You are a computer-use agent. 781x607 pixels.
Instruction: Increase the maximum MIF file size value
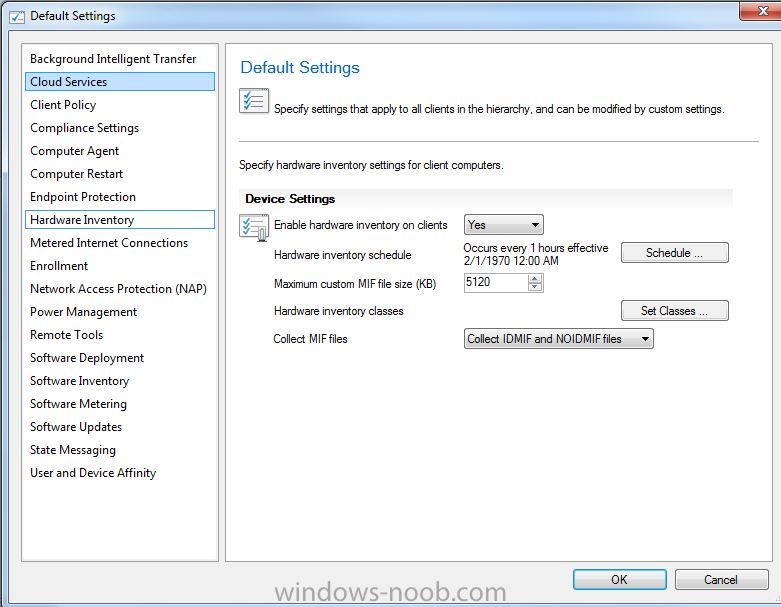tap(534, 279)
